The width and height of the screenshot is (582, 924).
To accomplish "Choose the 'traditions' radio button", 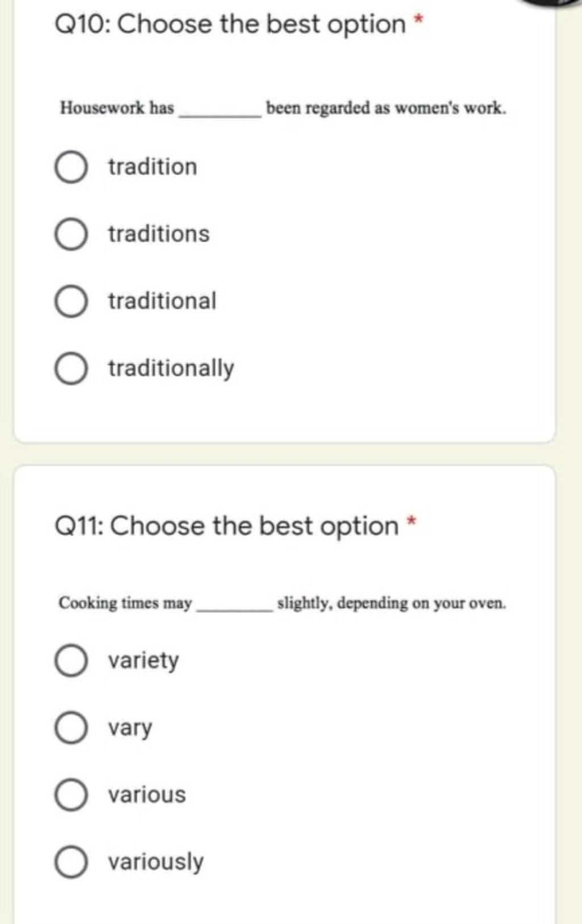I will click(71, 235).
